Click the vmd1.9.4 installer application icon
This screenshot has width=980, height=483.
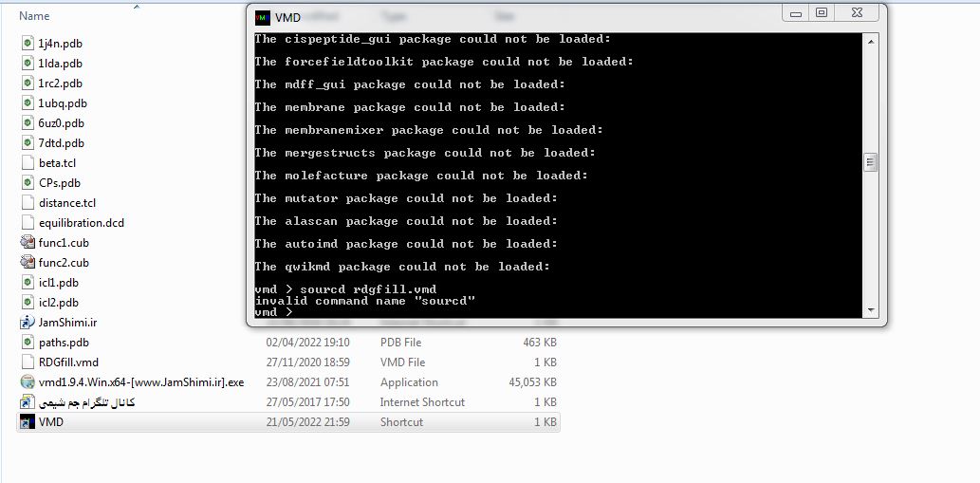pyautogui.click(x=28, y=381)
